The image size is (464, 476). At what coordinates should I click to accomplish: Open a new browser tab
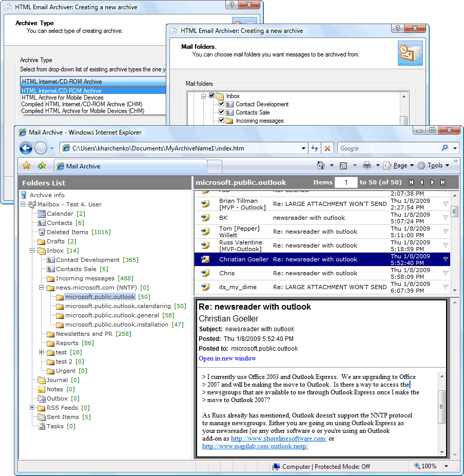pos(215,166)
